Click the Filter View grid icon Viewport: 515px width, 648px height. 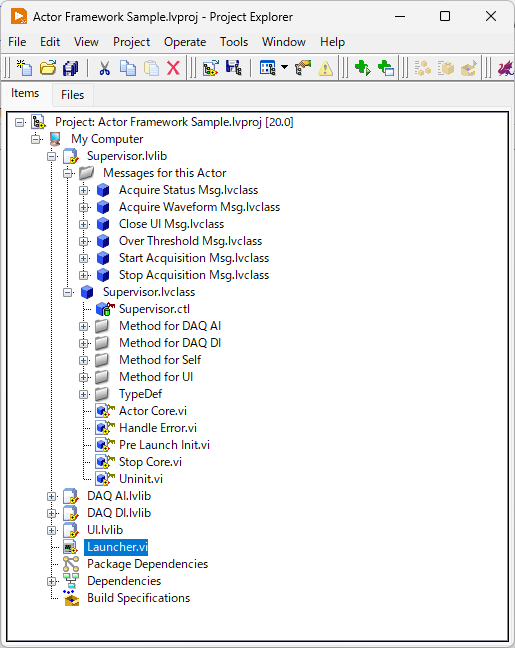[x=267, y=68]
